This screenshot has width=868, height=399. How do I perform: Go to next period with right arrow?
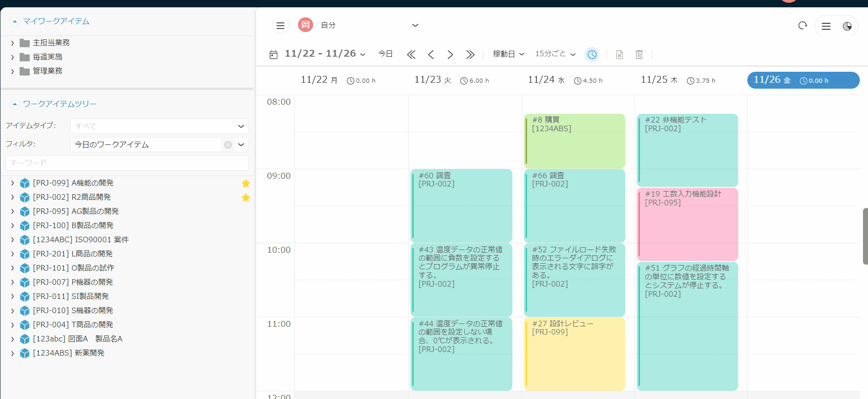click(x=450, y=54)
